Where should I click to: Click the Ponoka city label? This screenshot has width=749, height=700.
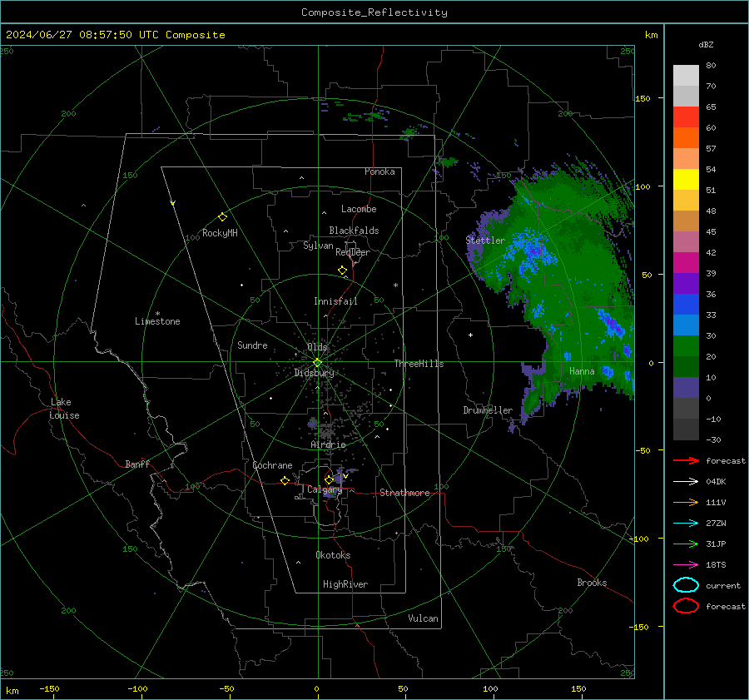(x=379, y=171)
